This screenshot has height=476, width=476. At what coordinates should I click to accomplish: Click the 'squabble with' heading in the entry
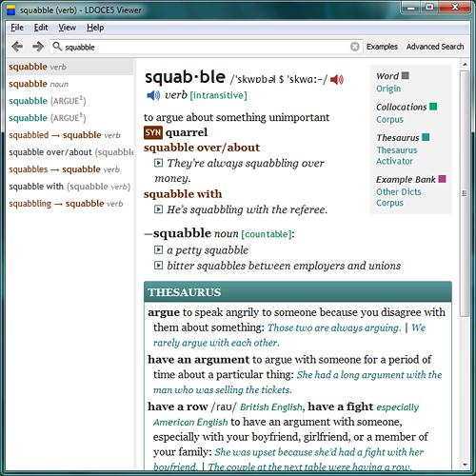183,194
